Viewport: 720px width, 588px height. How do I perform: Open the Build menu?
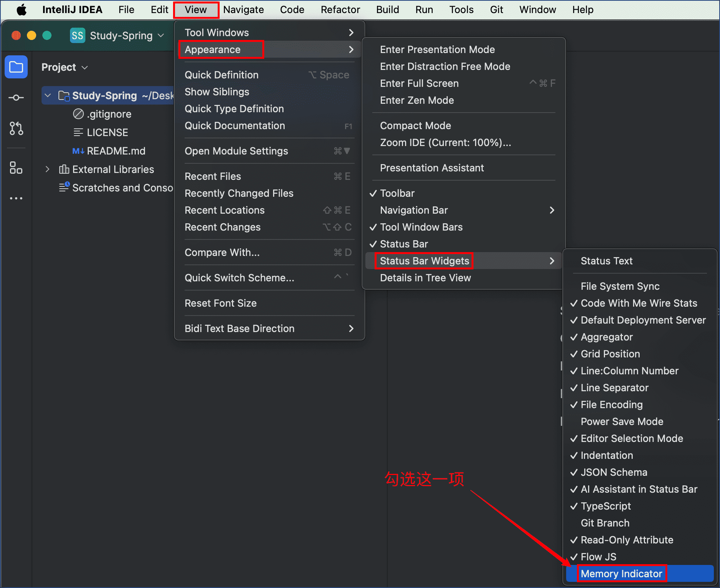[387, 10]
